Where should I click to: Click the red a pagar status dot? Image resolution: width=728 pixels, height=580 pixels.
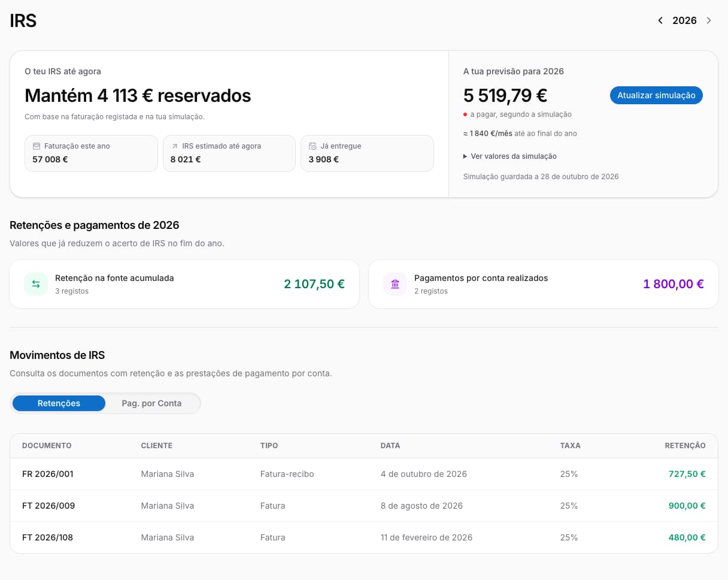(x=465, y=114)
